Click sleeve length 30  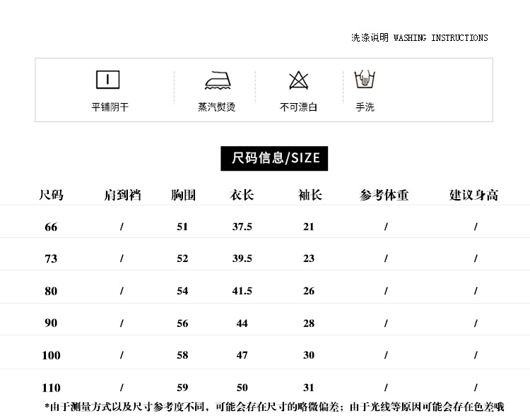[309, 355]
